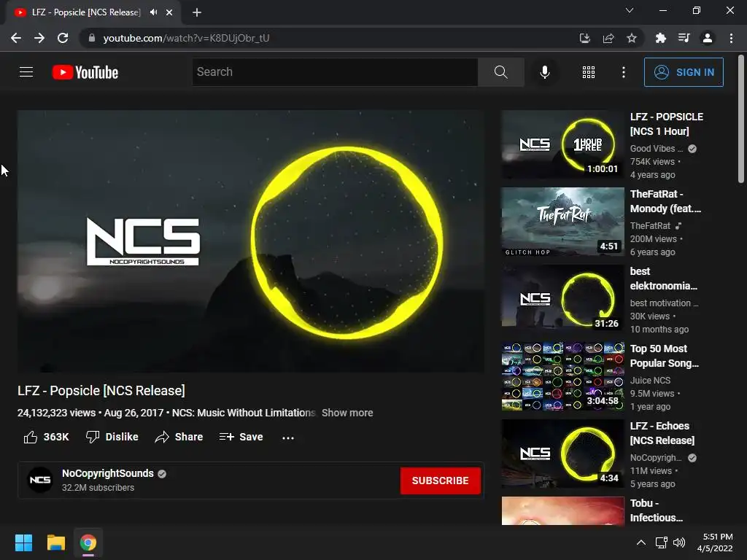Click the page vertical scrollbar

pos(741,119)
